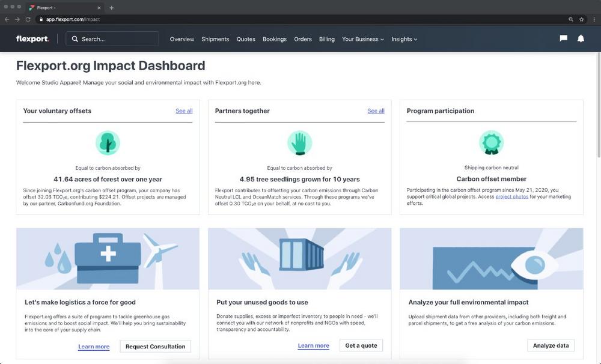Go back with the browser back arrow

click(x=7, y=19)
